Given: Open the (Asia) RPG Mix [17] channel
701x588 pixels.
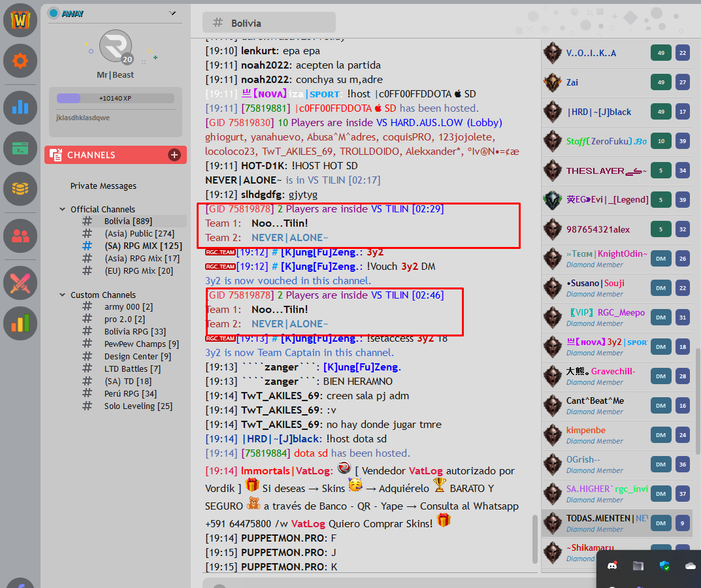Looking at the screenshot, I should pyautogui.click(x=142, y=259).
